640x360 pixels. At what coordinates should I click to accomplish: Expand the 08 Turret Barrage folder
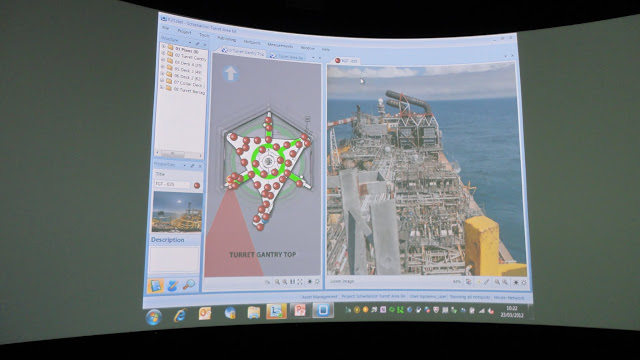point(162,87)
